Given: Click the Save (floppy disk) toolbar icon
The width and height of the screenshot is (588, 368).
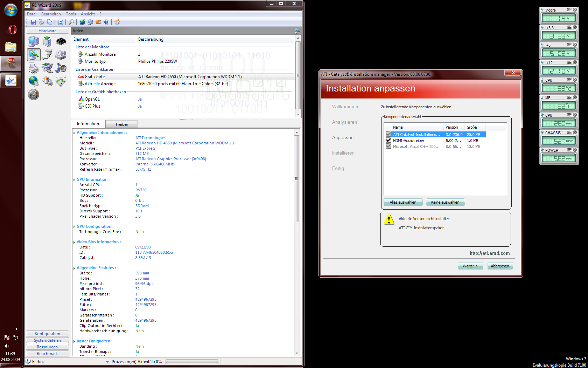Looking at the screenshot, I should point(34,22).
